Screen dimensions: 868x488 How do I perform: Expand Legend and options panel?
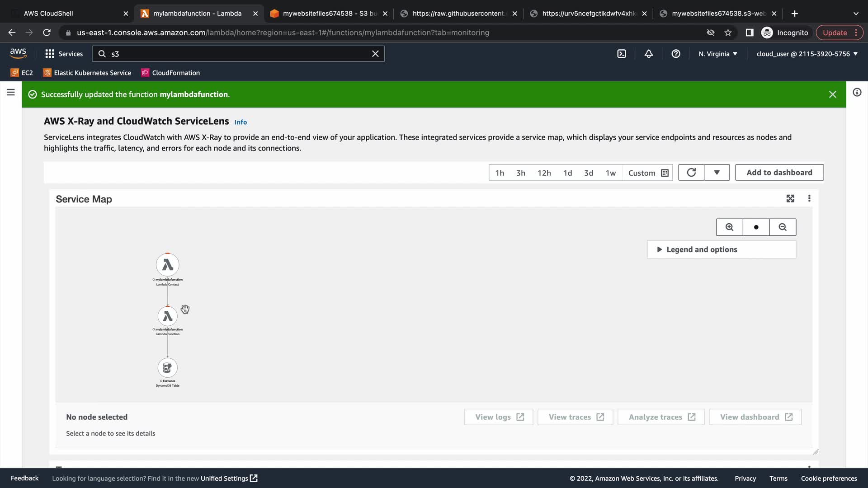click(701, 249)
